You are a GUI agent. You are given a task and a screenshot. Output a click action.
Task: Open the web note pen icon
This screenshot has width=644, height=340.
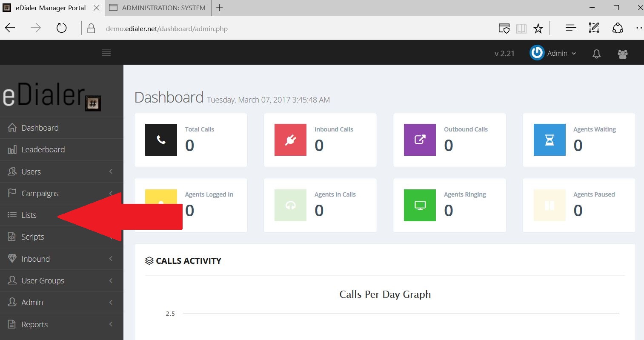coord(594,28)
